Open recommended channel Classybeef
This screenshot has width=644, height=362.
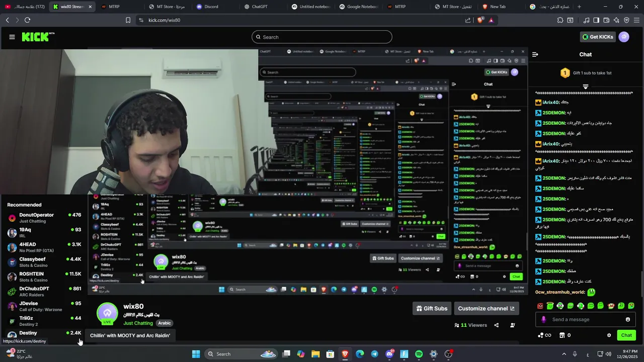click(44, 262)
